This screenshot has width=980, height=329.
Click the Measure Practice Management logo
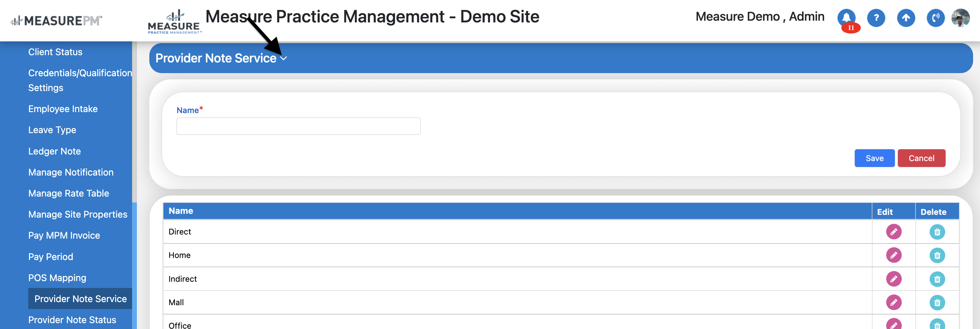pyautogui.click(x=174, y=22)
